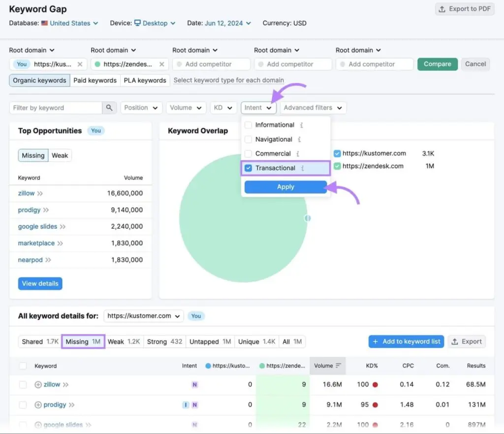This screenshot has width=504, height=434.
Task: Click plus icon beside prodigy keyword
Action: point(38,405)
